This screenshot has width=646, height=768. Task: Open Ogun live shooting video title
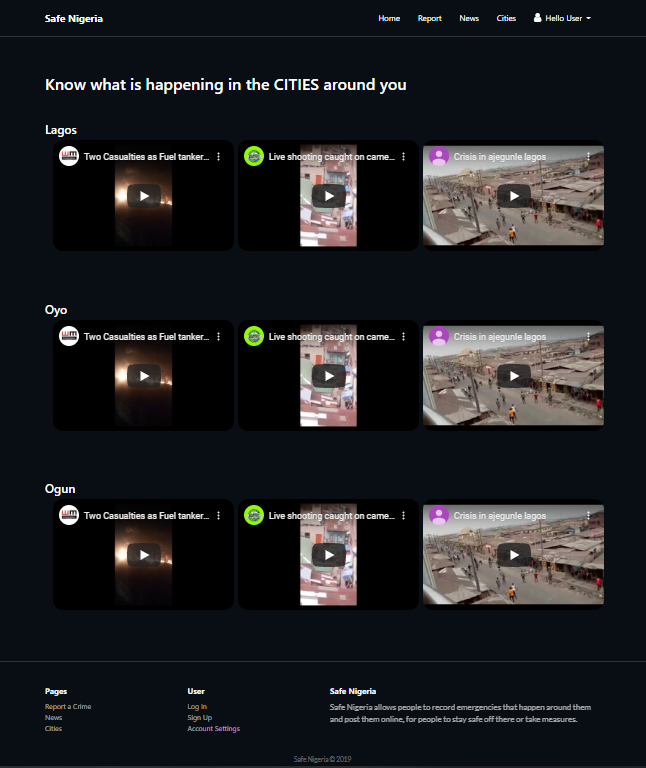(332, 516)
